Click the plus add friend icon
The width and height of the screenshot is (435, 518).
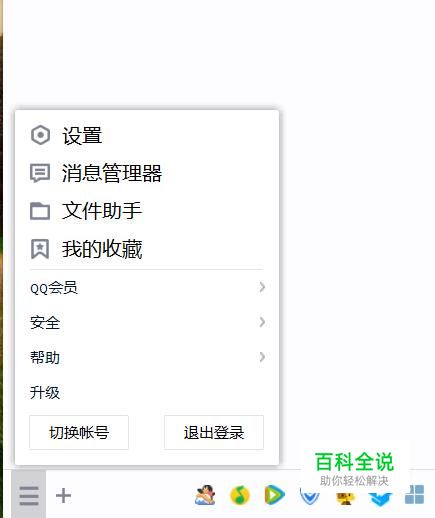[x=63, y=496]
